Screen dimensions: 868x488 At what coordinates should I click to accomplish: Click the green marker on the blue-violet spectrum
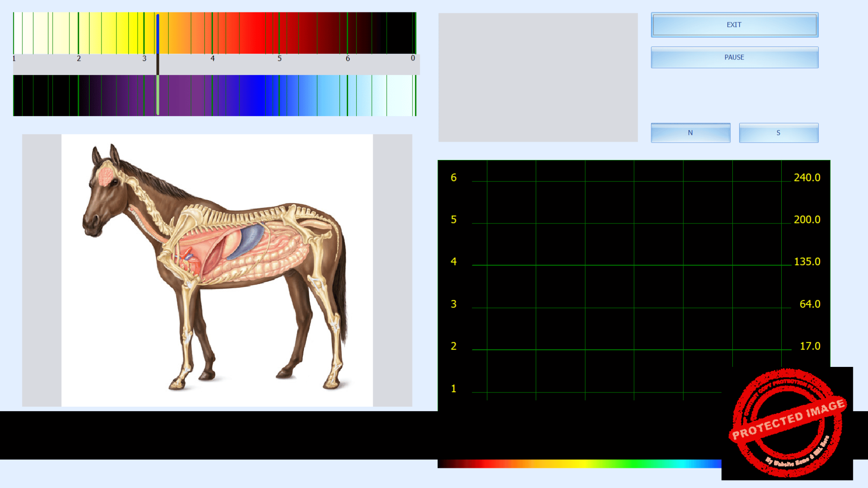(158, 95)
